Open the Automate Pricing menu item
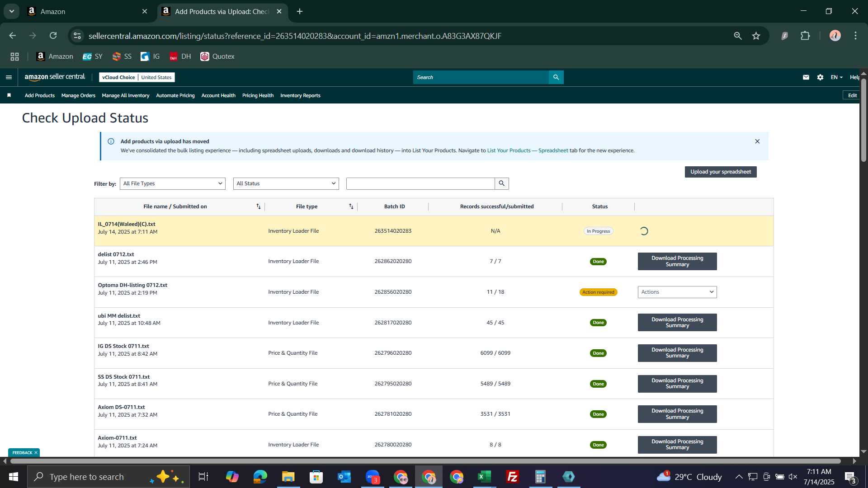Image resolution: width=868 pixels, height=488 pixels. click(x=175, y=95)
